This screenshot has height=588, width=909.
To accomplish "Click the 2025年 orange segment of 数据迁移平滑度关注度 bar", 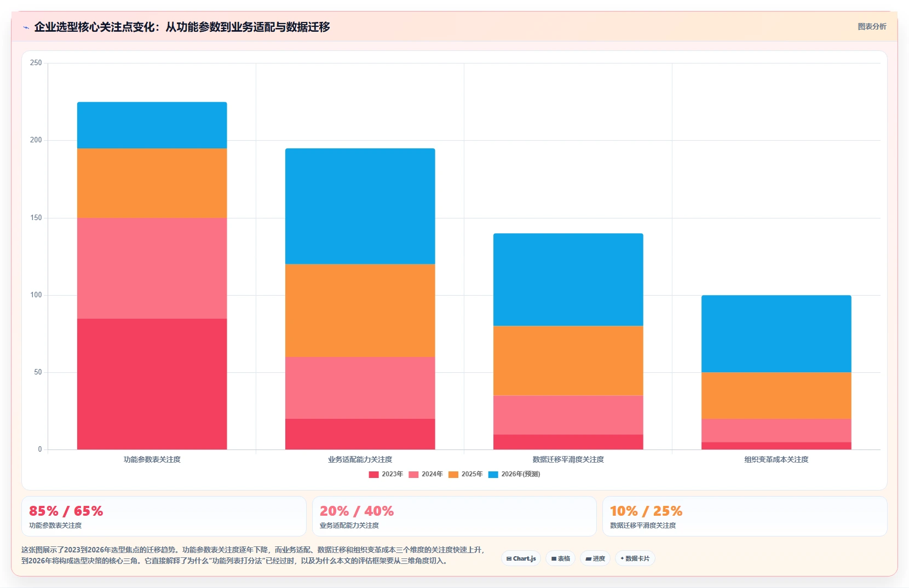I will [x=568, y=361].
